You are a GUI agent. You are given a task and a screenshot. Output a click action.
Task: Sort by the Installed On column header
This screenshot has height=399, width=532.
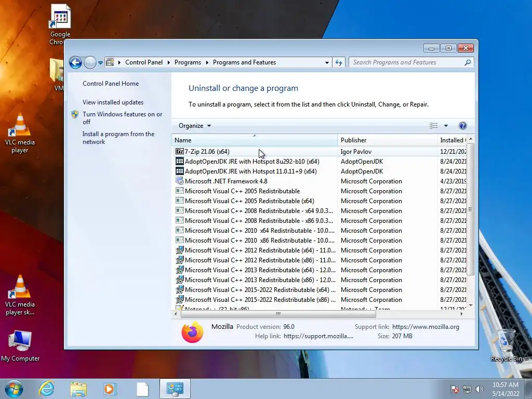tap(452, 140)
